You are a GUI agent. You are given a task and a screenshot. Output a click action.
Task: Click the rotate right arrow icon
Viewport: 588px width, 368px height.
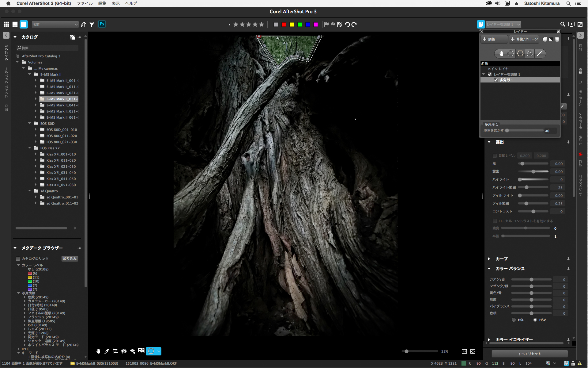pyautogui.click(x=354, y=25)
